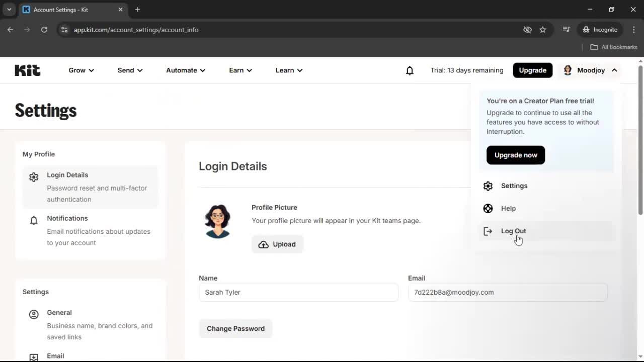This screenshot has height=362, width=644.
Task: Click the Change Password button
Action: tap(235, 328)
